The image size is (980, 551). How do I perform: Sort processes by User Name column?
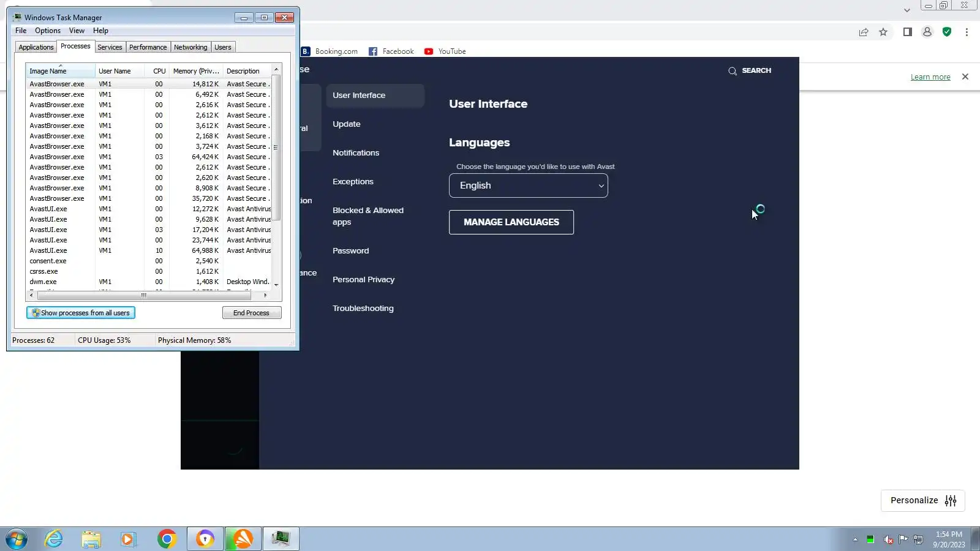click(120, 71)
